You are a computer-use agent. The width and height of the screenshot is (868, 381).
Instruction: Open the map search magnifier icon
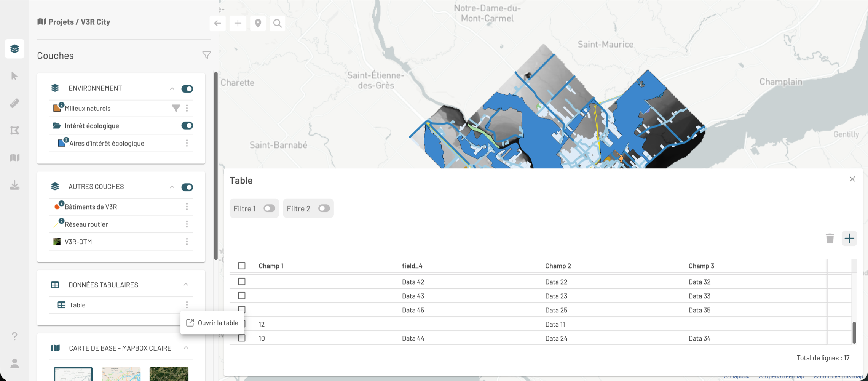(278, 24)
